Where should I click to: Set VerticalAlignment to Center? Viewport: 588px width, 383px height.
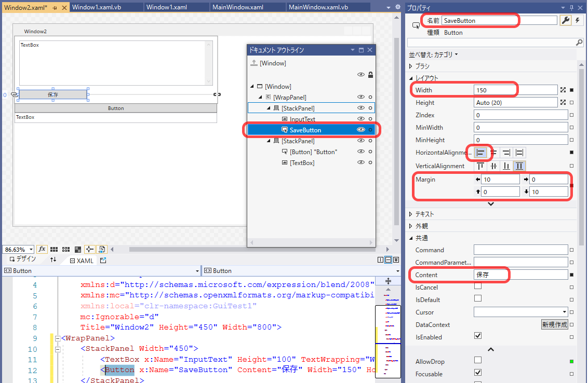click(493, 166)
